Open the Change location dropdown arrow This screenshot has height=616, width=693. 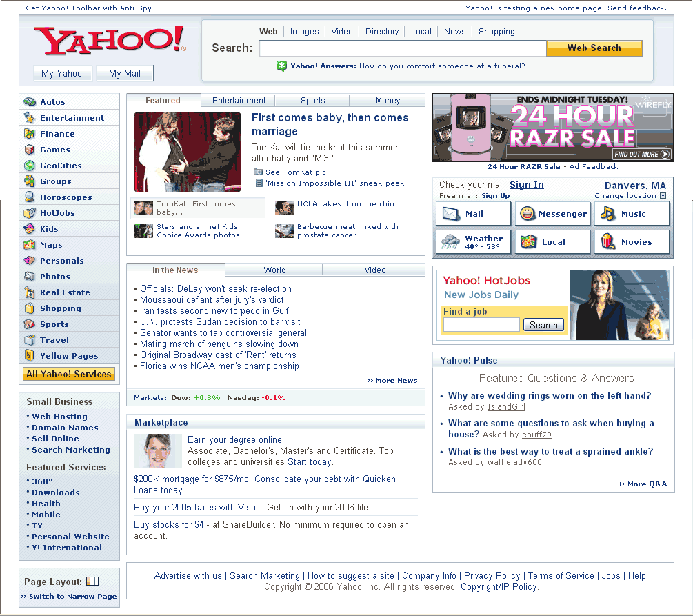point(663,196)
